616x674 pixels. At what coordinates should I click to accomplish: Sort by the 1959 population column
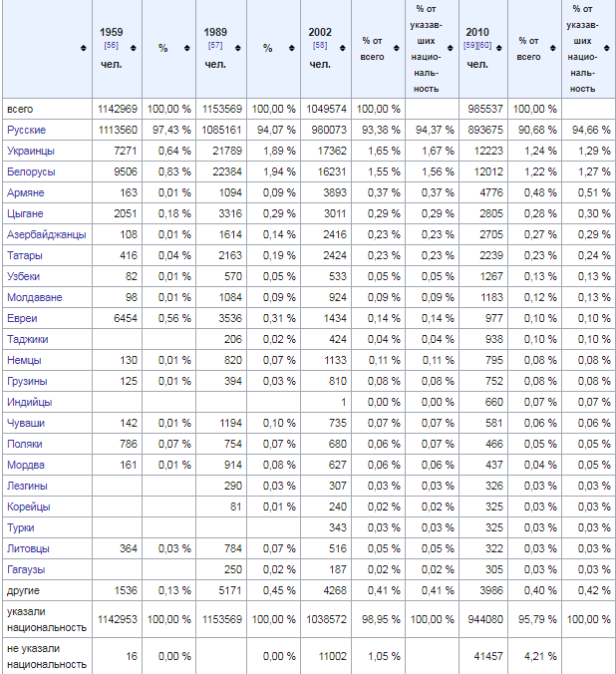click(134, 48)
